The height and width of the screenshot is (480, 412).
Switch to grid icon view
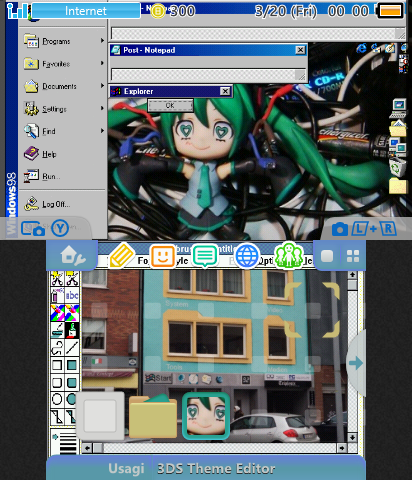click(353, 256)
